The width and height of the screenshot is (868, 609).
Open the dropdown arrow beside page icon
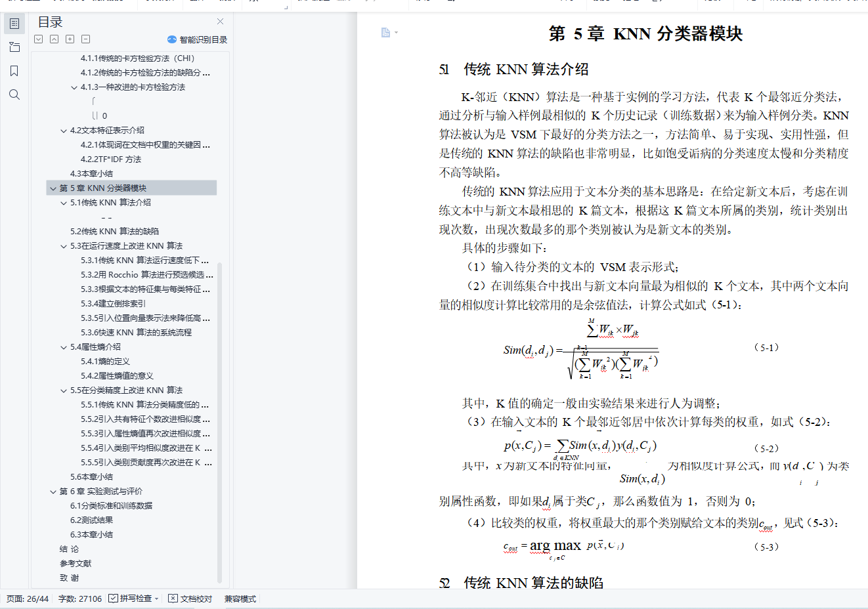(396, 33)
